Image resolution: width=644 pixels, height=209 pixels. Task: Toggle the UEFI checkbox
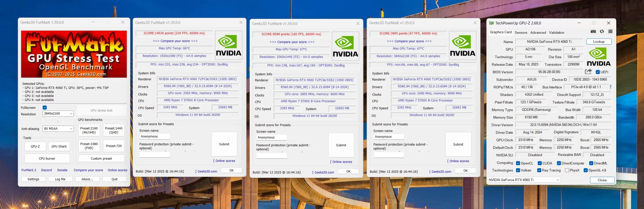(598, 72)
